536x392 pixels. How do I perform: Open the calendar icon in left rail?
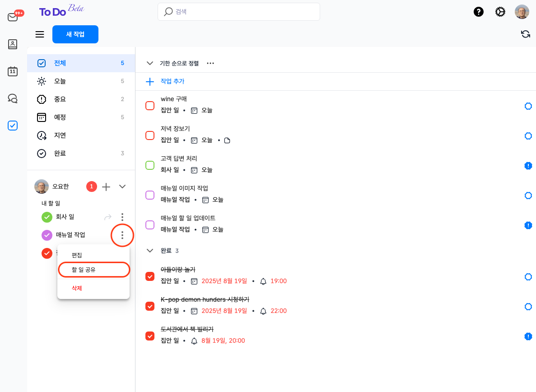[x=13, y=71]
